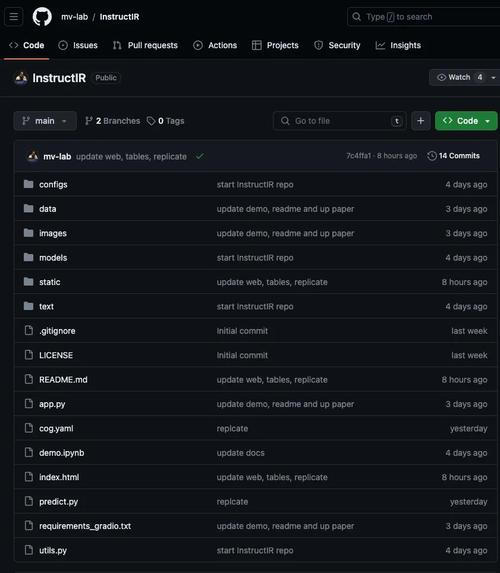The width and height of the screenshot is (500, 573).
Task: Switch to the Code tab
Action: click(x=27, y=45)
